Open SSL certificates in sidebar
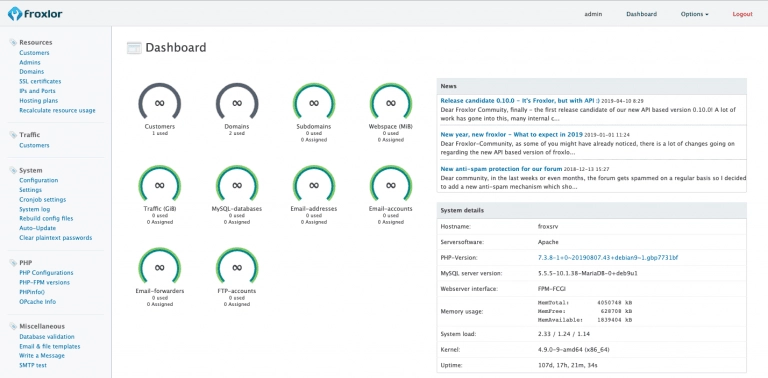This screenshot has height=378, width=768. [x=40, y=81]
